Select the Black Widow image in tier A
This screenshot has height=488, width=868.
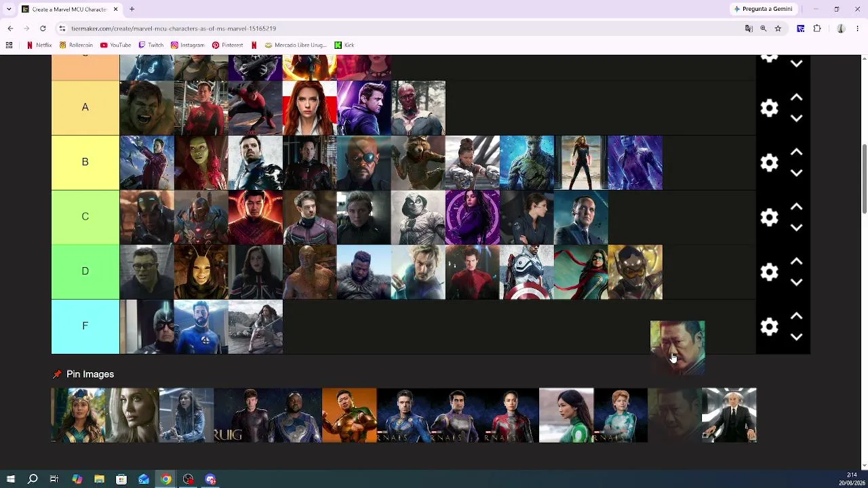[x=310, y=108]
